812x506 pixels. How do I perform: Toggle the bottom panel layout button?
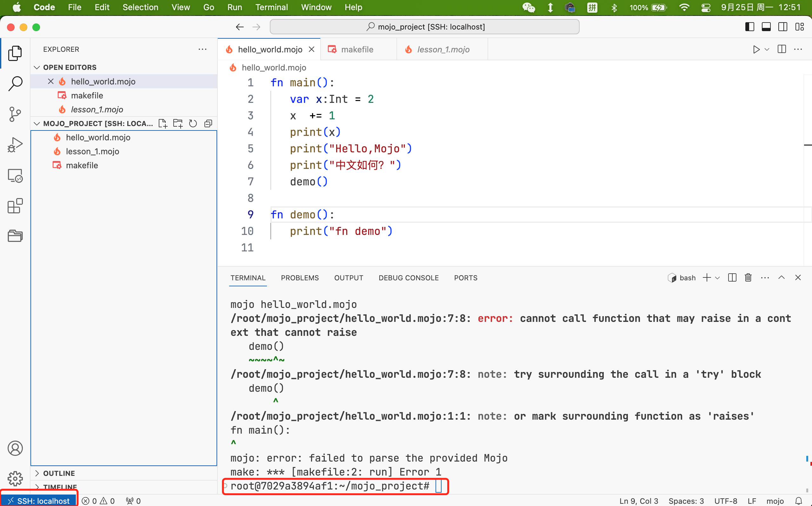coord(766,27)
